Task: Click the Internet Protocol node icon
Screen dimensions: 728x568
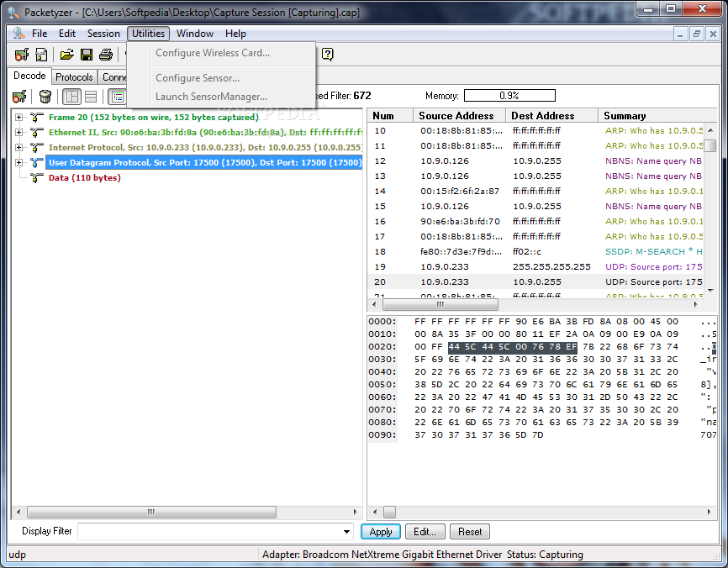Action: pyautogui.click(x=37, y=148)
